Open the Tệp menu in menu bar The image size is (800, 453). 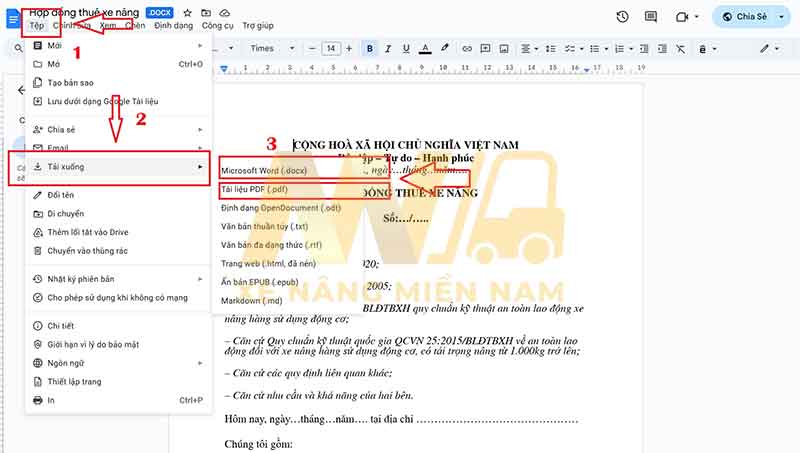tap(37, 24)
